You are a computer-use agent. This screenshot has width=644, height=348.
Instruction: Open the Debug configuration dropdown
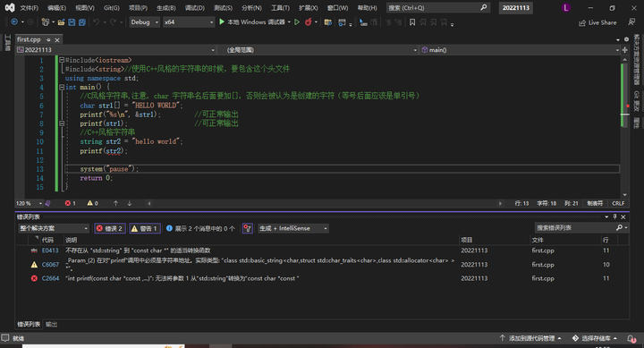tap(144, 22)
